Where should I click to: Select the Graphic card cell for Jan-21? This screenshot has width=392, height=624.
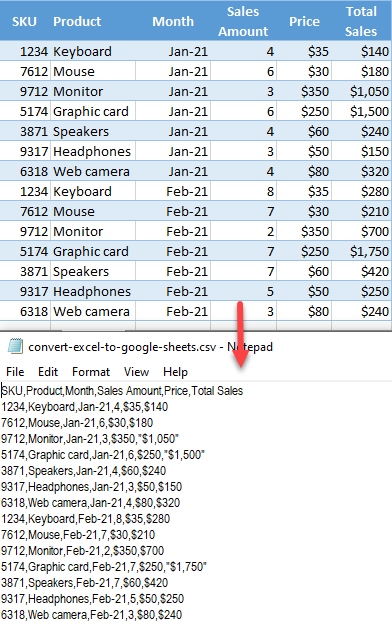(93, 111)
